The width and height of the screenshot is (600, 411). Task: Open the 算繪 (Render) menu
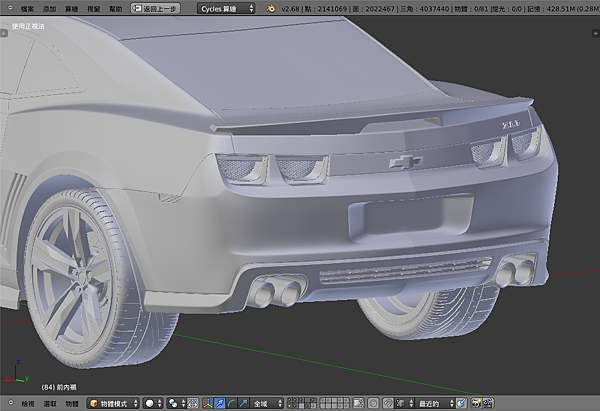click(x=72, y=8)
